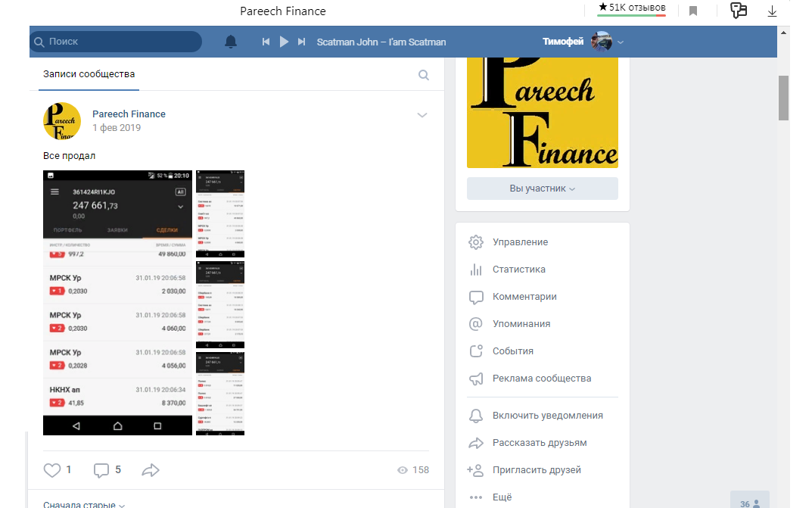The width and height of the screenshot is (812, 508).
Task: Open the Тимофей profile menu
Action: (583, 42)
